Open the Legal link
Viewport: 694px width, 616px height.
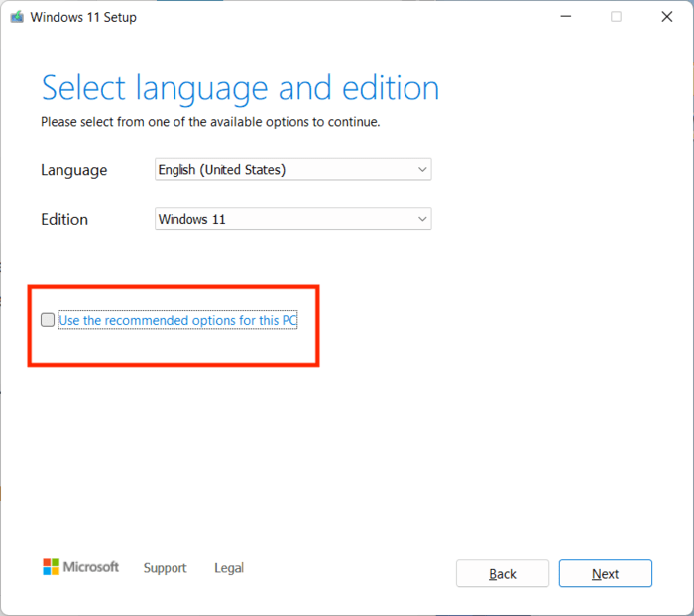tap(229, 568)
